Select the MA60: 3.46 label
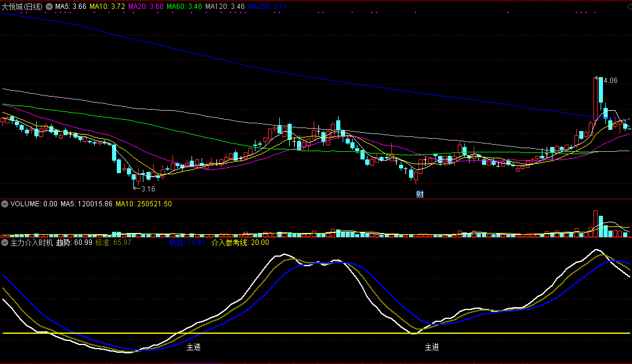This screenshot has width=632, height=364. pyautogui.click(x=184, y=7)
